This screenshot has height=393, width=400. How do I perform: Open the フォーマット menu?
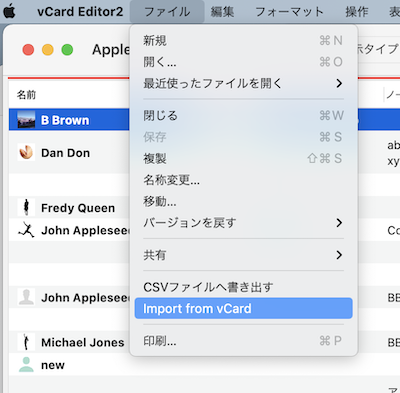coord(289,12)
